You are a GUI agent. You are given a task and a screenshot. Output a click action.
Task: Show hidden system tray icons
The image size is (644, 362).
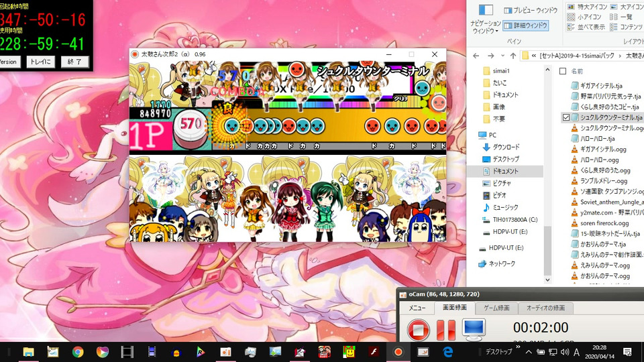point(529,352)
